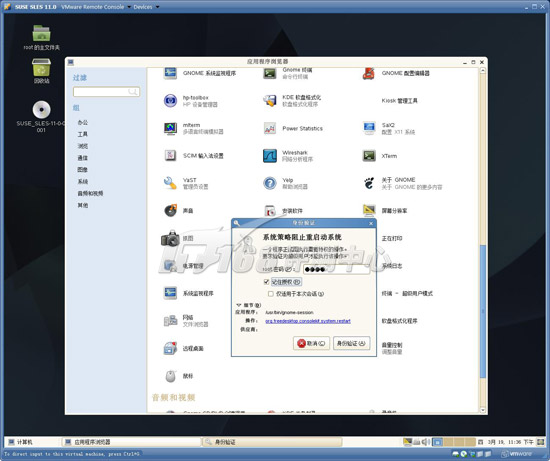Screen dimensions: 550x461
Task: Toggle remember authorization checkbox
Action: (267, 282)
